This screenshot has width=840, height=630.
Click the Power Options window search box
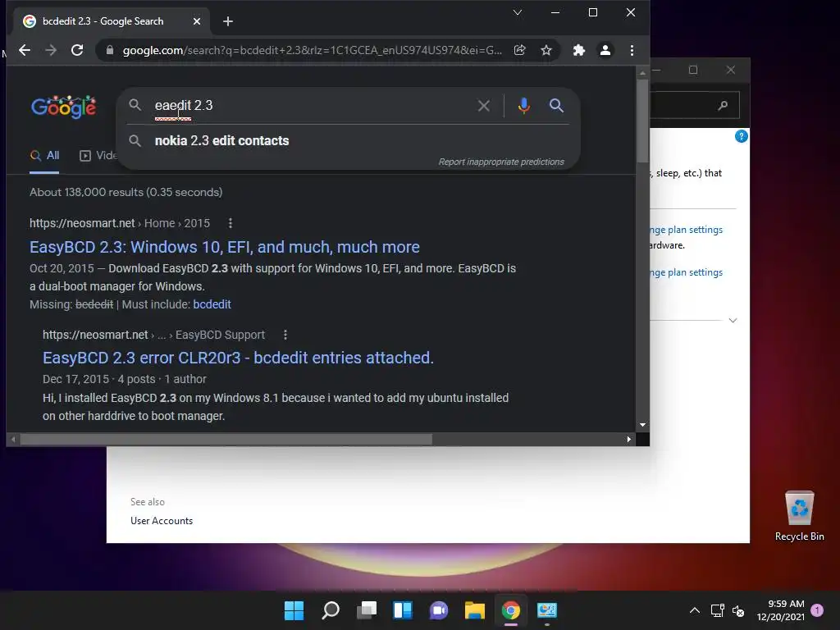point(694,105)
